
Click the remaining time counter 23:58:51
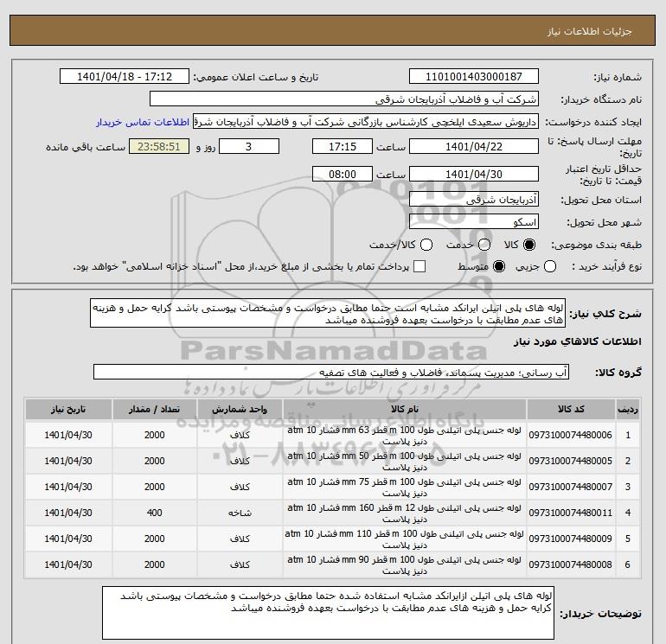click(x=159, y=146)
